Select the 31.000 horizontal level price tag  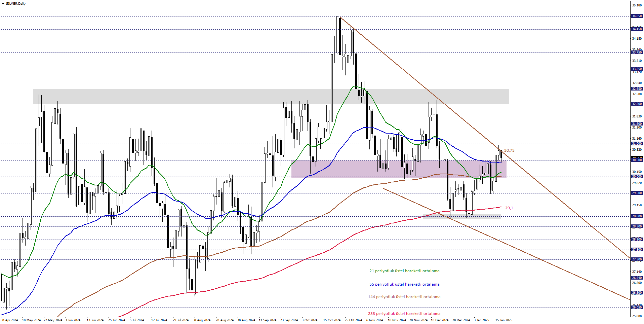[x=637, y=144]
